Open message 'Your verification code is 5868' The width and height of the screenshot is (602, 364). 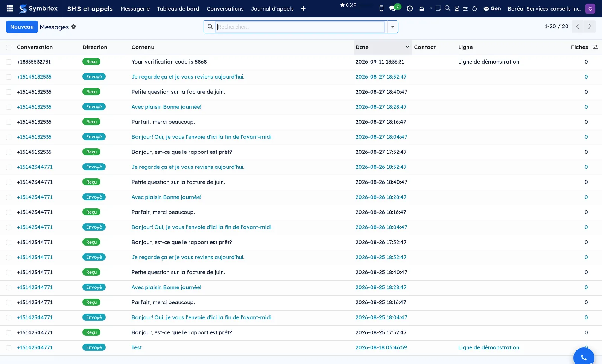click(x=169, y=62)
